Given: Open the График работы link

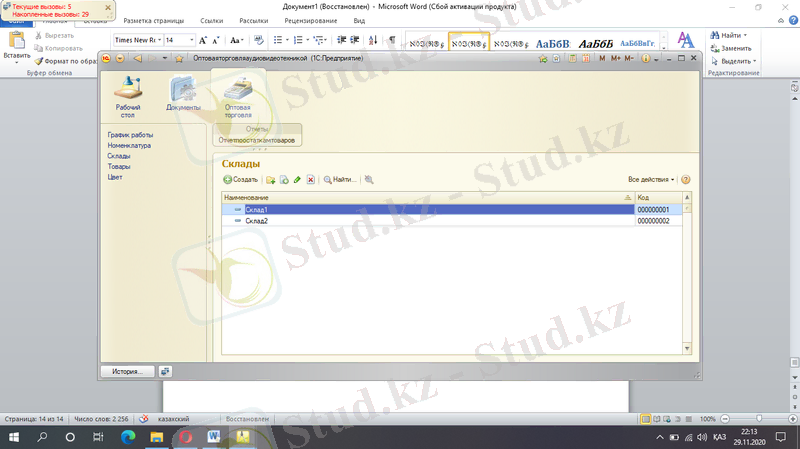Looking at the screenshot, I should pyautogui.click(x=130, y=135).
